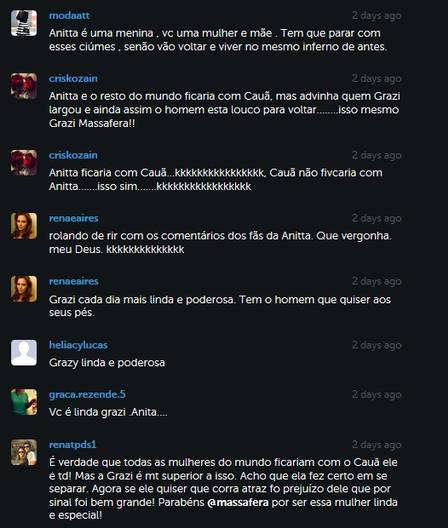
Task: Open the renatpds1 couple photo avatar
Action: [24, 452]
